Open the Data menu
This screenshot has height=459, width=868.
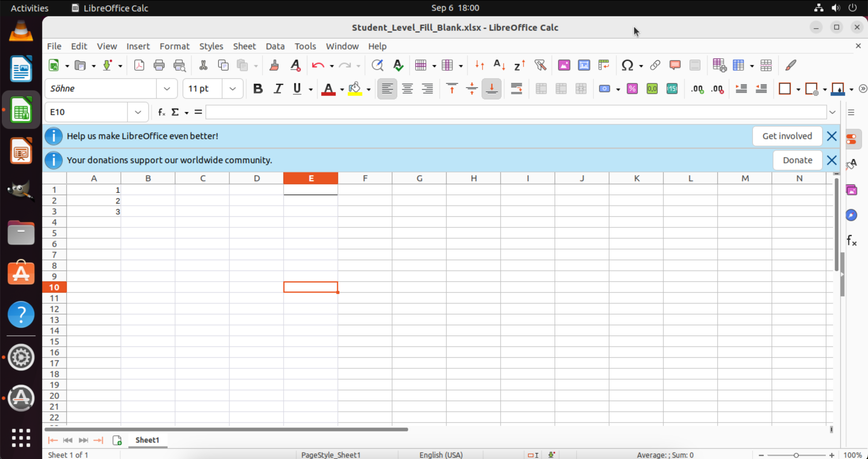(x=275, y=46)
